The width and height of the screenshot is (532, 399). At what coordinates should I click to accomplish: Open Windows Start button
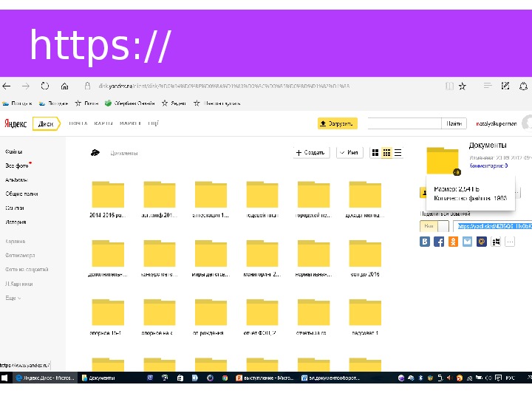click(4, 378)
